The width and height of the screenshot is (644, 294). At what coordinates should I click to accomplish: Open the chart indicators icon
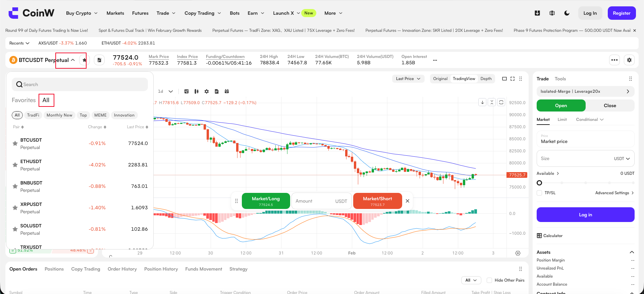pos(186,91)
